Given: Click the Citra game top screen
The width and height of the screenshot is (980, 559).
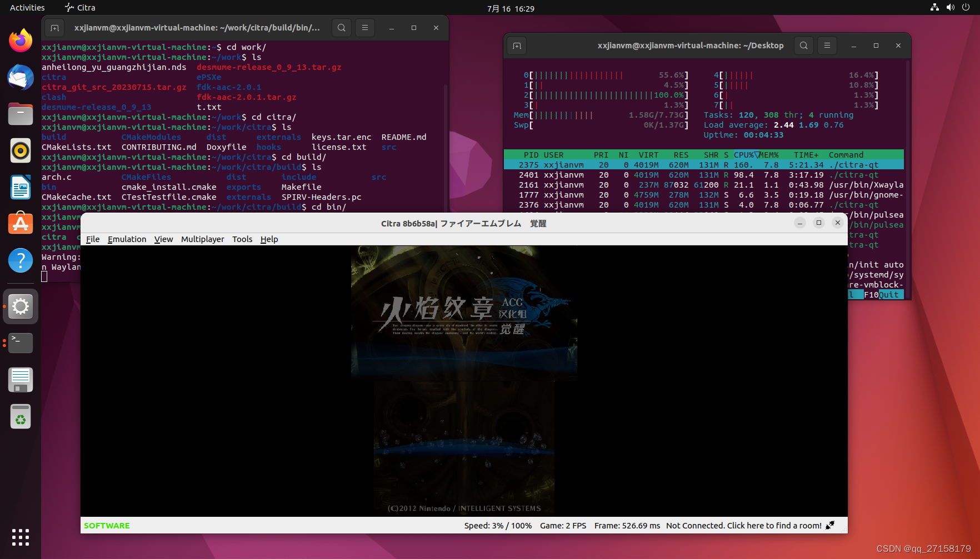Looking at the screenshot, I should point(464,313).
